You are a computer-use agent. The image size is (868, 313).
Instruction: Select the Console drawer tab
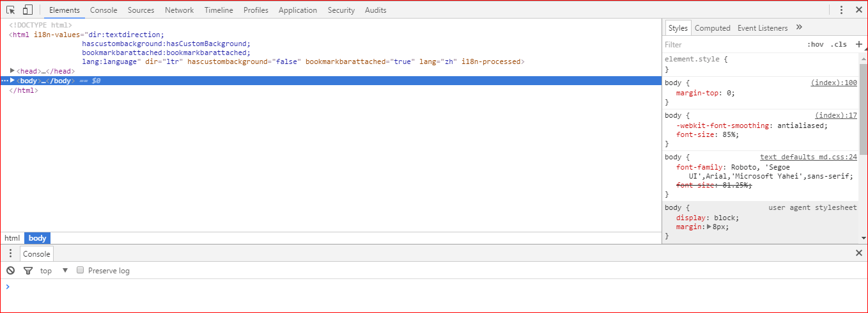[x=36, y=253]
